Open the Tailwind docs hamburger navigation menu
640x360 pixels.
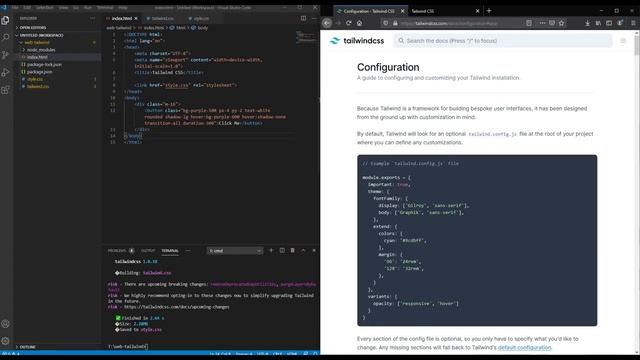(x=623, y=40)
